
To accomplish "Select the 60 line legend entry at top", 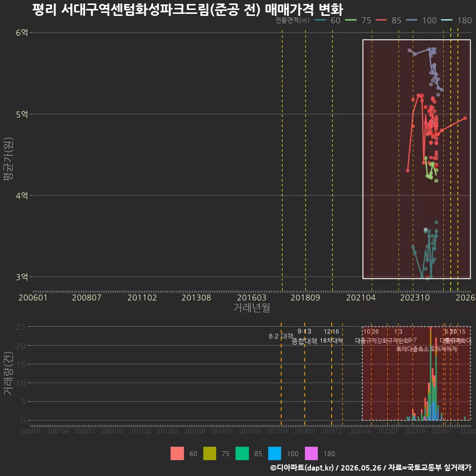I will 328,20.
